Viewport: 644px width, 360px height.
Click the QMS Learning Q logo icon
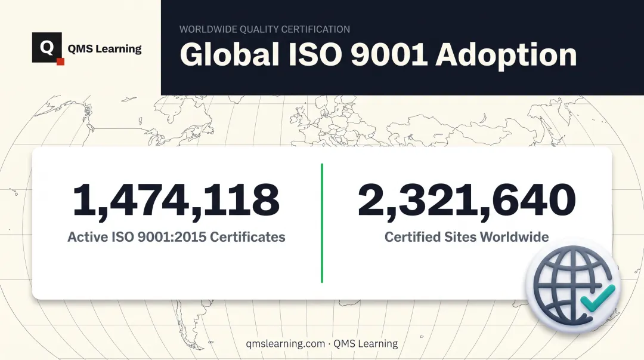point(48,48)
